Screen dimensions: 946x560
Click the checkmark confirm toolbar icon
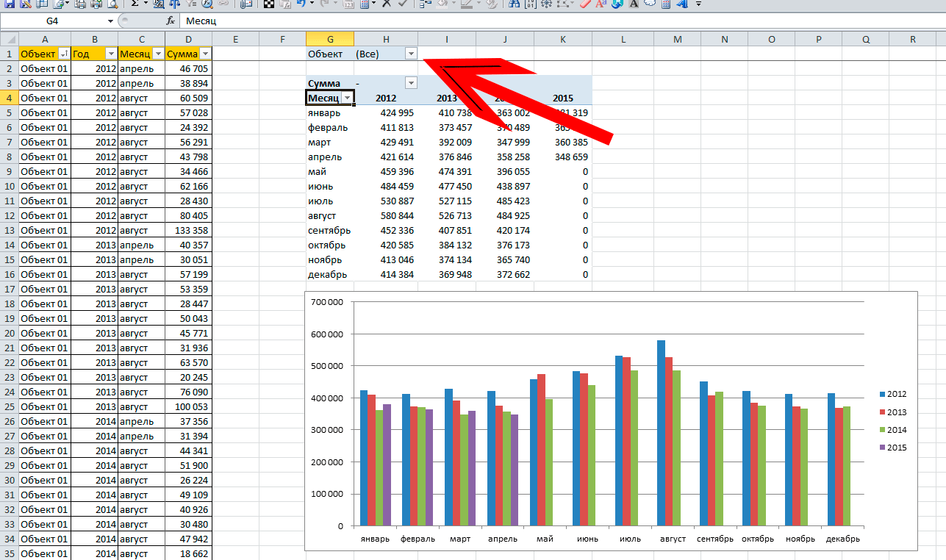402,4
